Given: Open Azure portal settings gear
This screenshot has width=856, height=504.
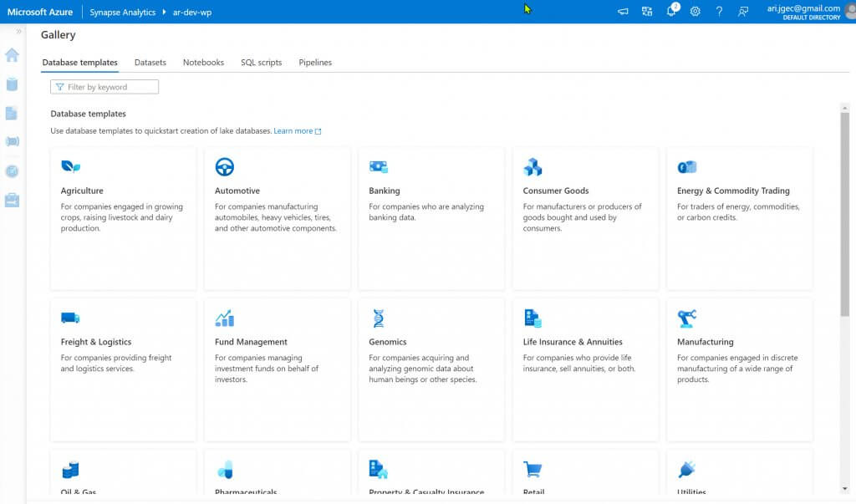Looking at the screenshot, I should (x=695, y=11).
